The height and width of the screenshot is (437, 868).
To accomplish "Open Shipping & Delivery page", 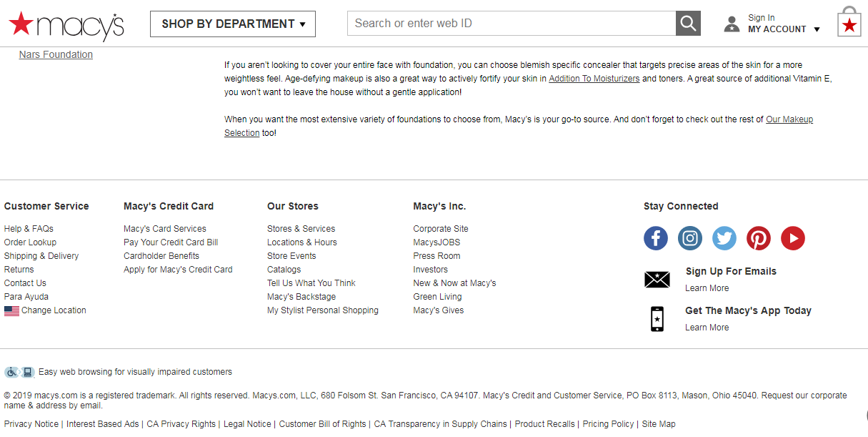I will 41,256.
